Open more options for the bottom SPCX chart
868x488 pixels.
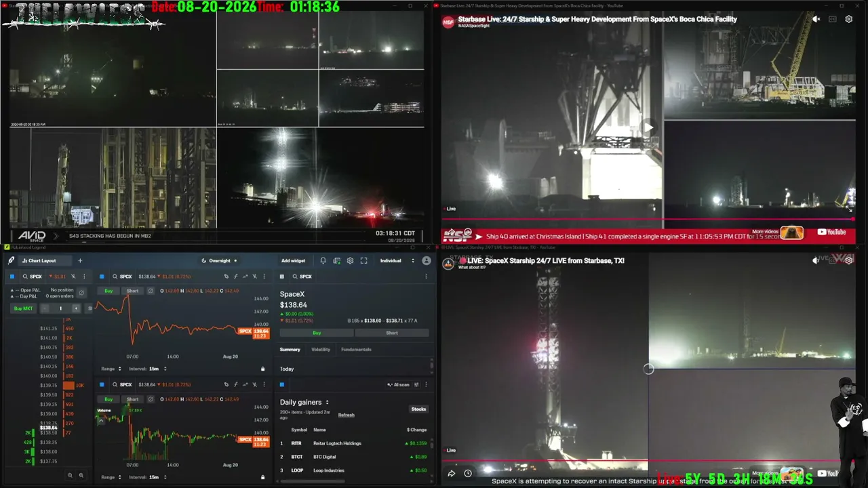coord(263,385)
